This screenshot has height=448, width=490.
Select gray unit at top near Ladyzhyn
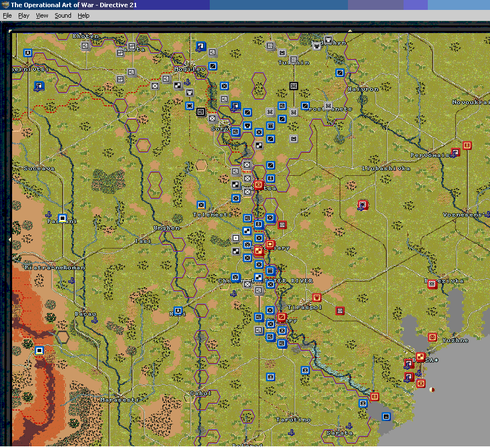[328, 40]
